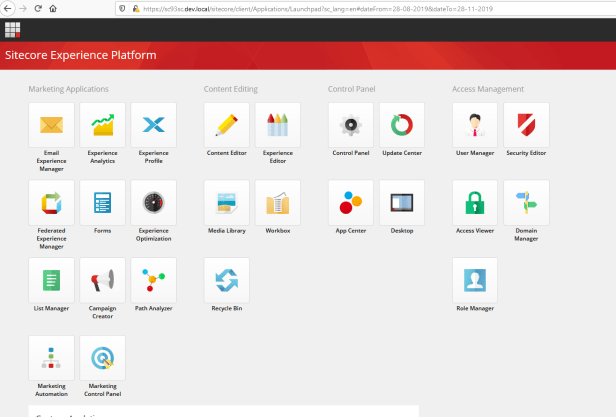Open the Email Experience Manager app
The width and height of the screenshot is (616, 417).
pyautogui.click(x=51, y=125)
